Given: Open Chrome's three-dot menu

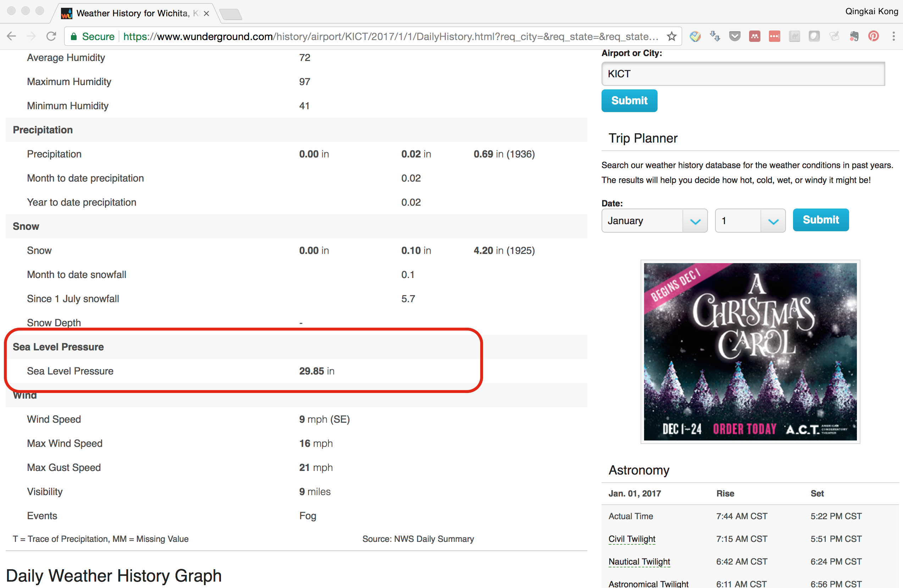Looking at the screenshot, I should coord(893,37).
